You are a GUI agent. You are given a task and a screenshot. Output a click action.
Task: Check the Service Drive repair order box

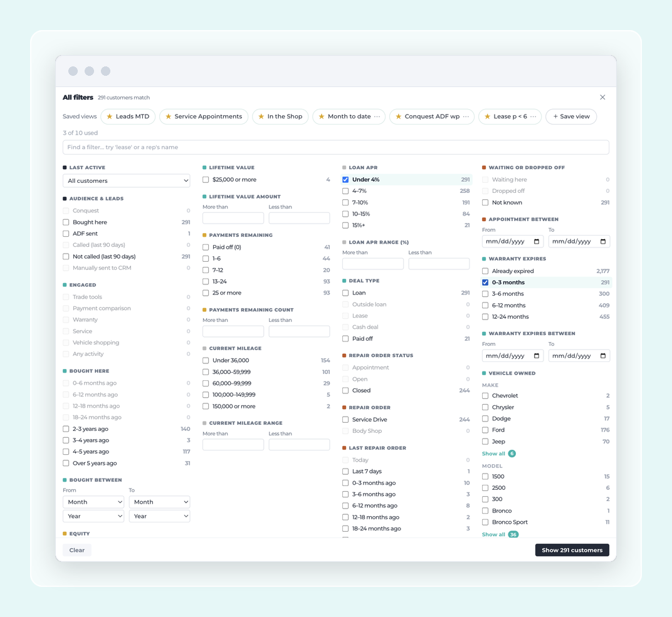click(x=345, y=420)
